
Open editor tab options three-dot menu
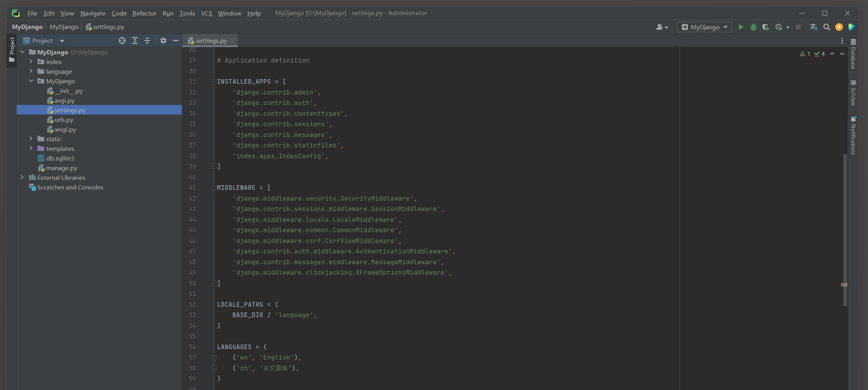coord(842,41)
